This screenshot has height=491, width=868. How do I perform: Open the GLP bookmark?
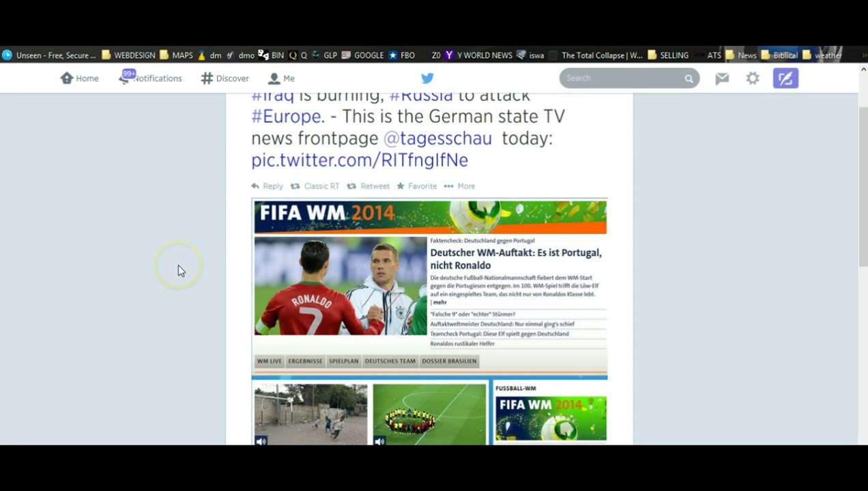click(324, 55)
